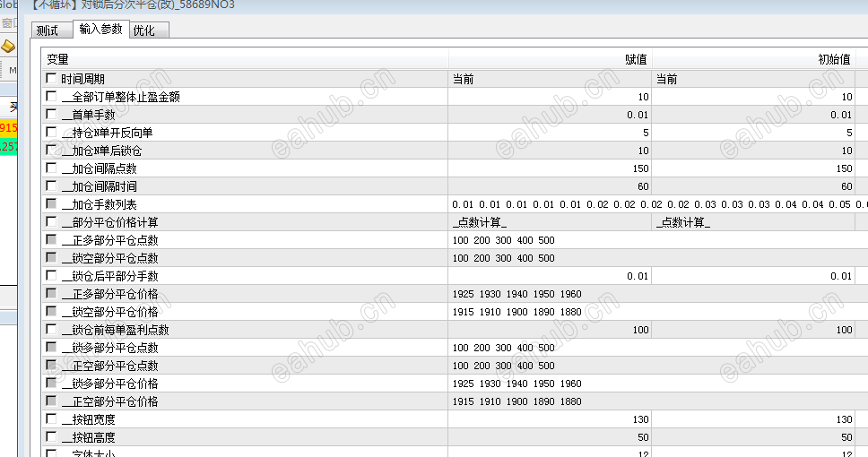Edit __锁多部分平仓价格 value 1925 1930 1940 1950 1960
Screen dimensions: 868x457
(658, 384)
